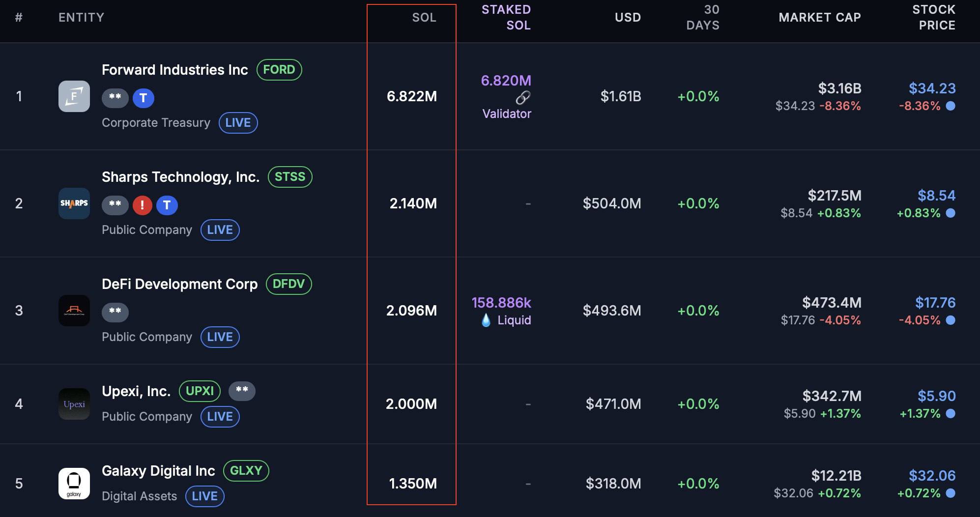This screenshot has width=980, height=517.
Task: Click the blue dot beside DeFi Development stock change
Action: click(x=951, y=320)
